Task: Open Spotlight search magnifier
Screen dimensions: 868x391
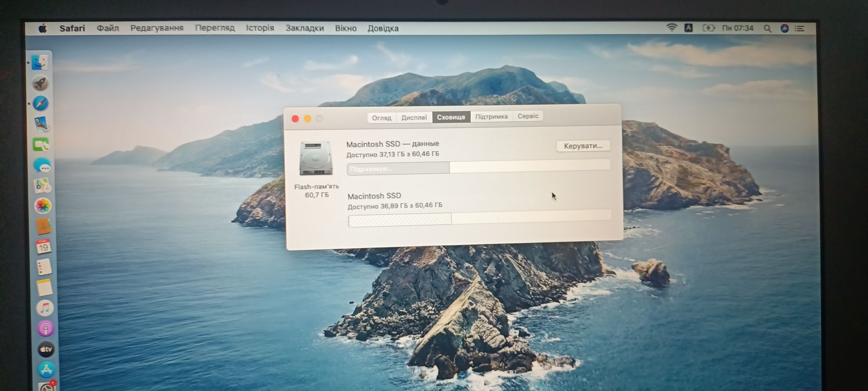Action: pos(767,28)
